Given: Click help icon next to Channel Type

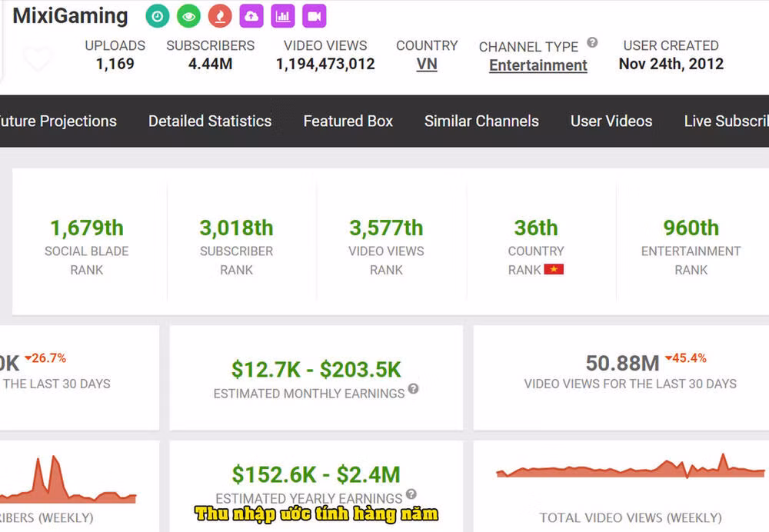Looking at the screenshot, I should point(592,42).
